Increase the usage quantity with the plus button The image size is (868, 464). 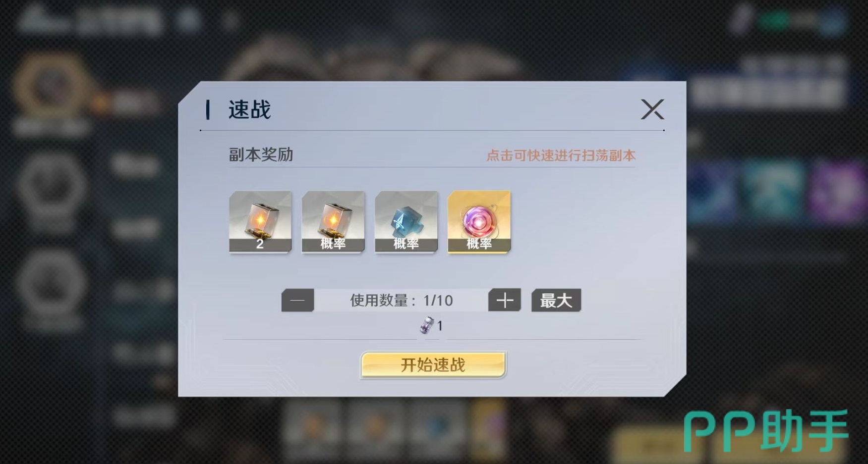[505, 300]
